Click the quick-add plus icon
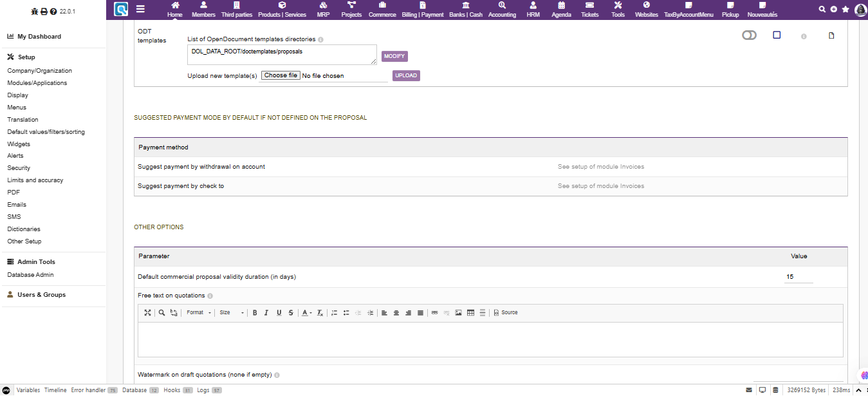The height and width of the screenshot is (396, 868). (834, 10)
